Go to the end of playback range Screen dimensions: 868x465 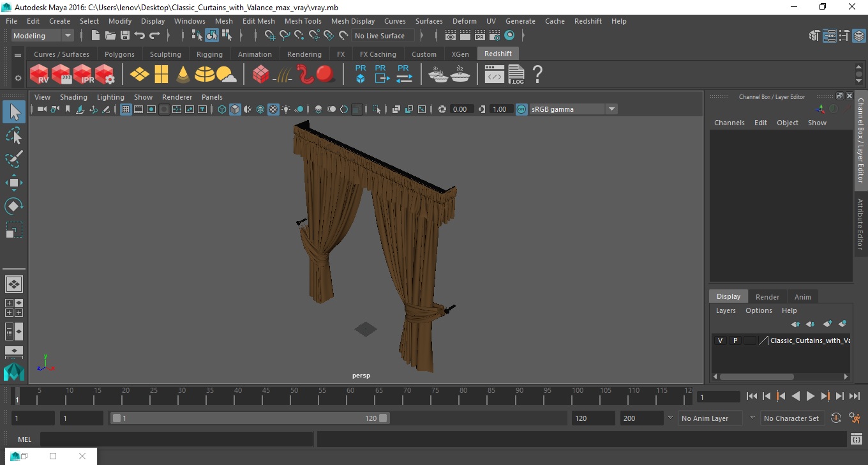tap(854, 397)
